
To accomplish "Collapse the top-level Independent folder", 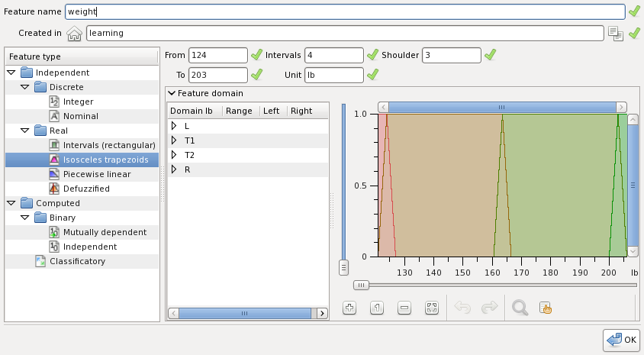I will (11, 73).
